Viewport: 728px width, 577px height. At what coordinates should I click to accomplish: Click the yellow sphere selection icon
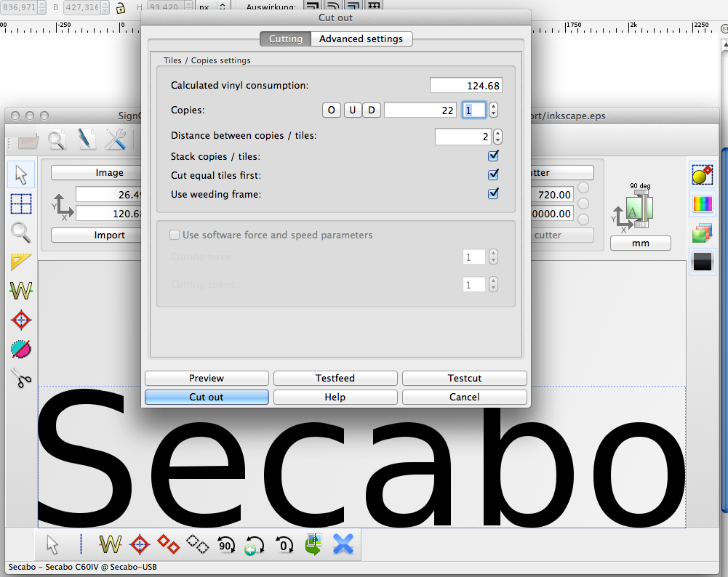[702, 175]
